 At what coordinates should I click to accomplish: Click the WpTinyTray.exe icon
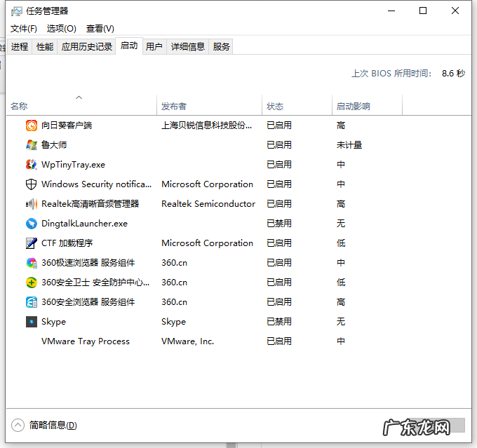pos(32,165)
